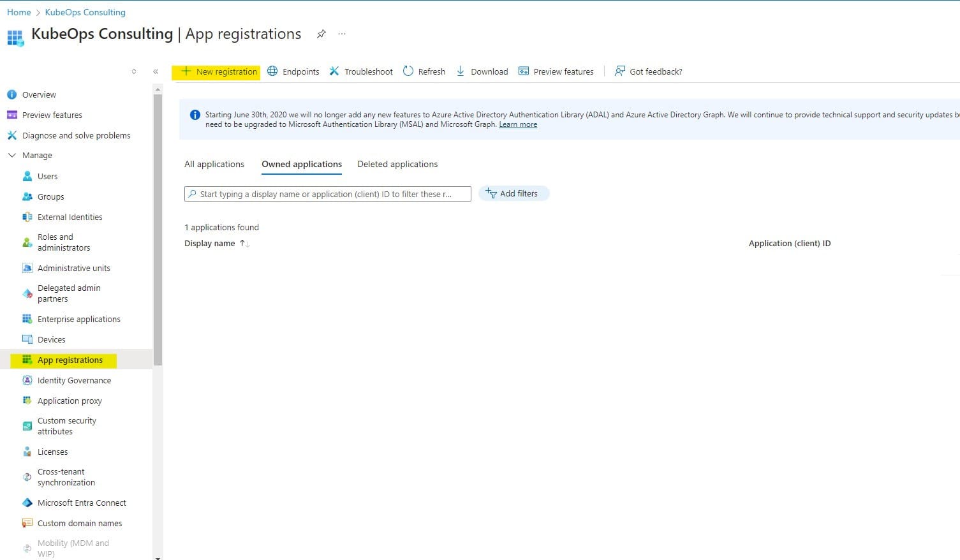Screen dimensions: 960x560
Task: Open the Devices menu label
Action: point(51,339)
